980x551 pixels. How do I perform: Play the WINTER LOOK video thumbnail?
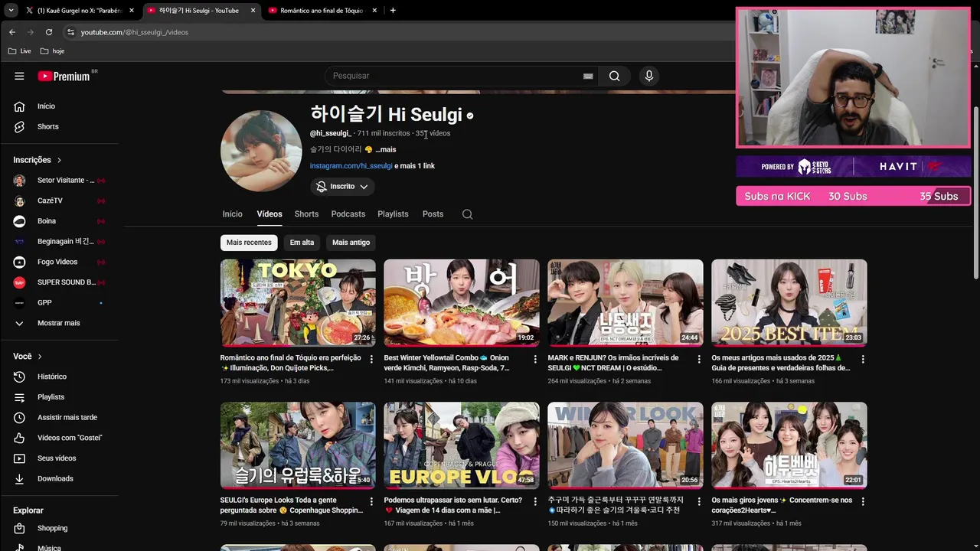626,445
